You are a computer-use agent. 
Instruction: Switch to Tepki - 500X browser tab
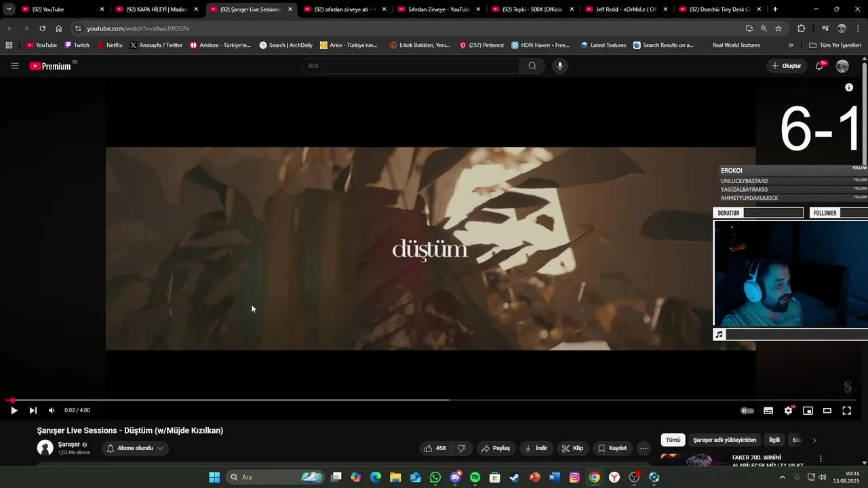pos(533,9)
